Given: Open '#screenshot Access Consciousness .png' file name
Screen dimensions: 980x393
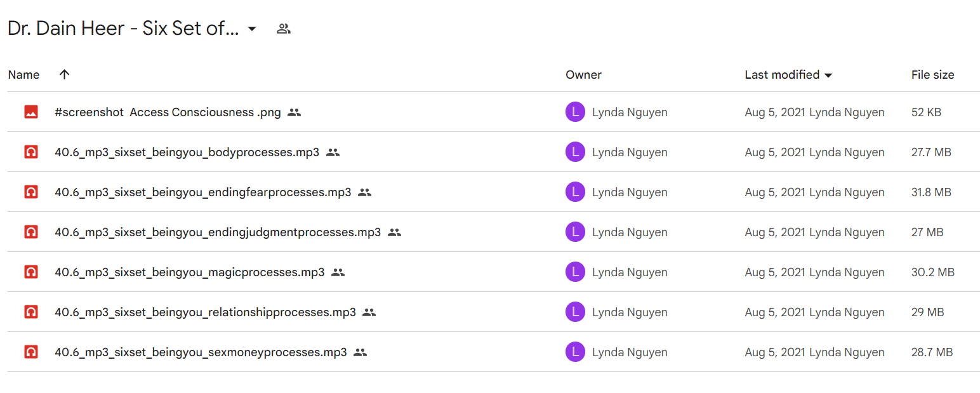Looking at the screenshot, I should coord(168,112).
